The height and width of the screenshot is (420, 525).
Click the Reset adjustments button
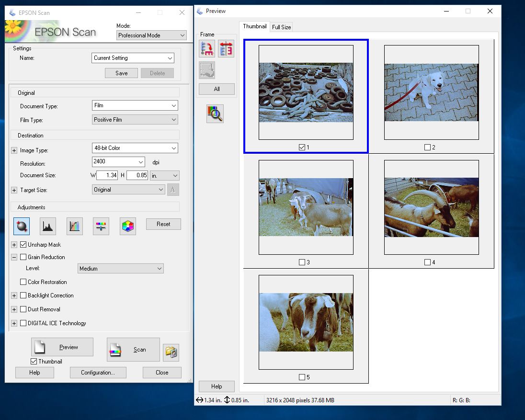pos(163,224)
